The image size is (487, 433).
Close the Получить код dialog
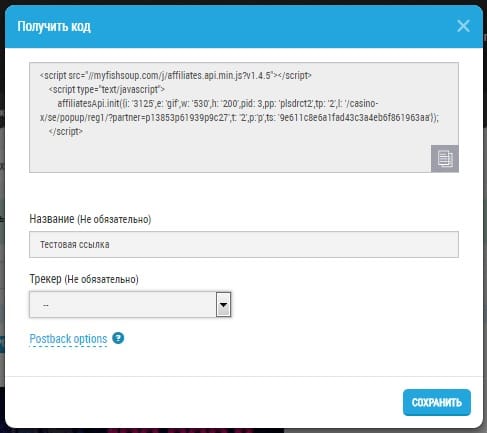tap(463, 26)
